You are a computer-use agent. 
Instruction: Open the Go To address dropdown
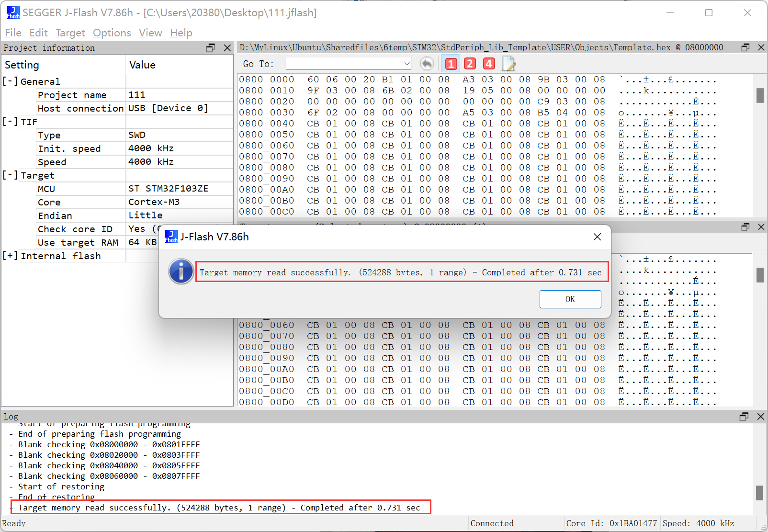click(x=407, y=64)
